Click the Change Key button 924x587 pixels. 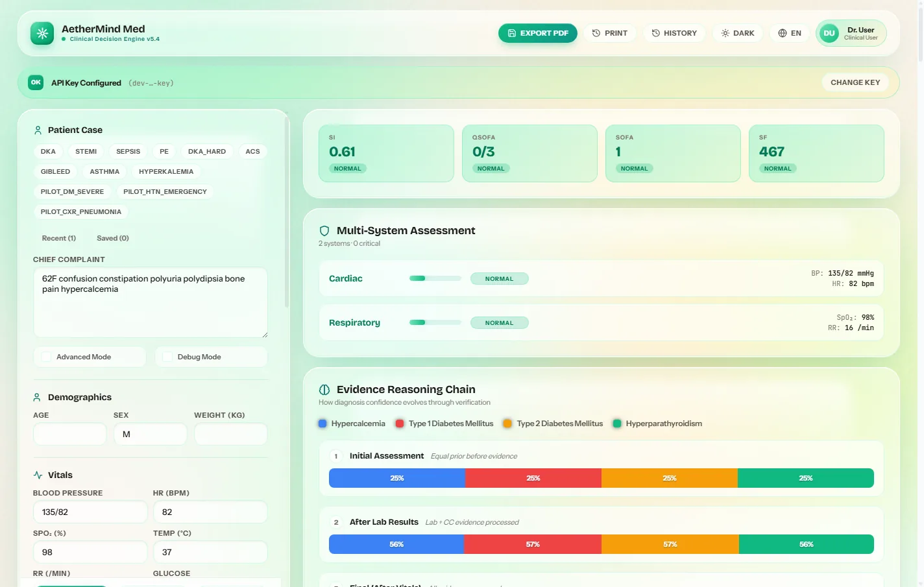tap(855, 82)
